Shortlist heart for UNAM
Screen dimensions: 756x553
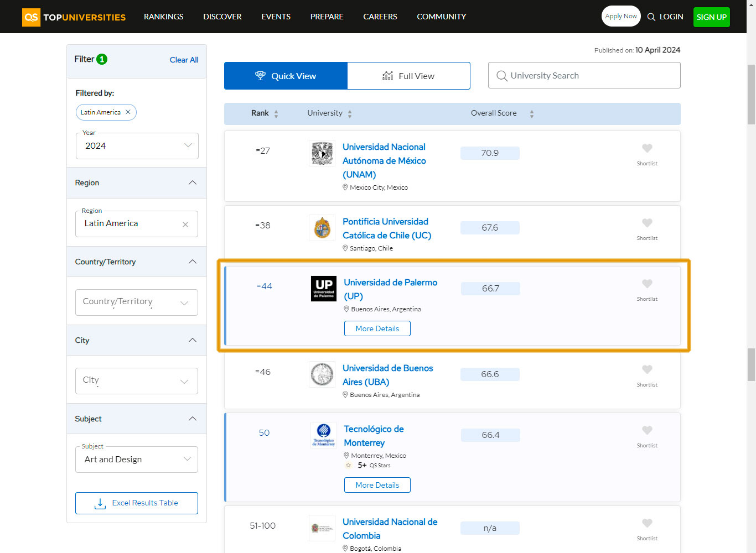point(647,148)
